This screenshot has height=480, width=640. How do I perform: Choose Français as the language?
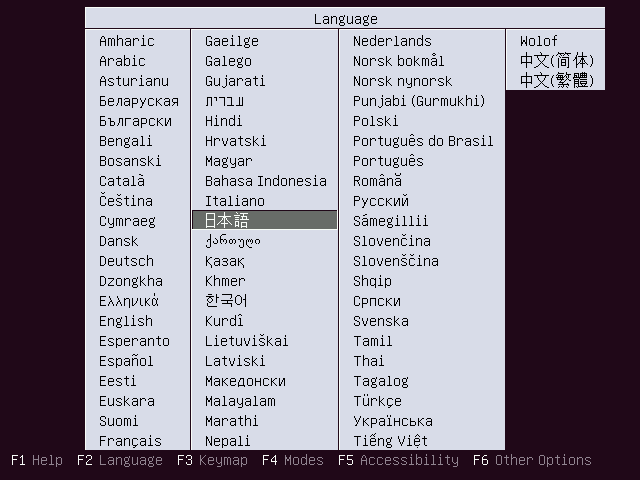click(x=130, y=441)
